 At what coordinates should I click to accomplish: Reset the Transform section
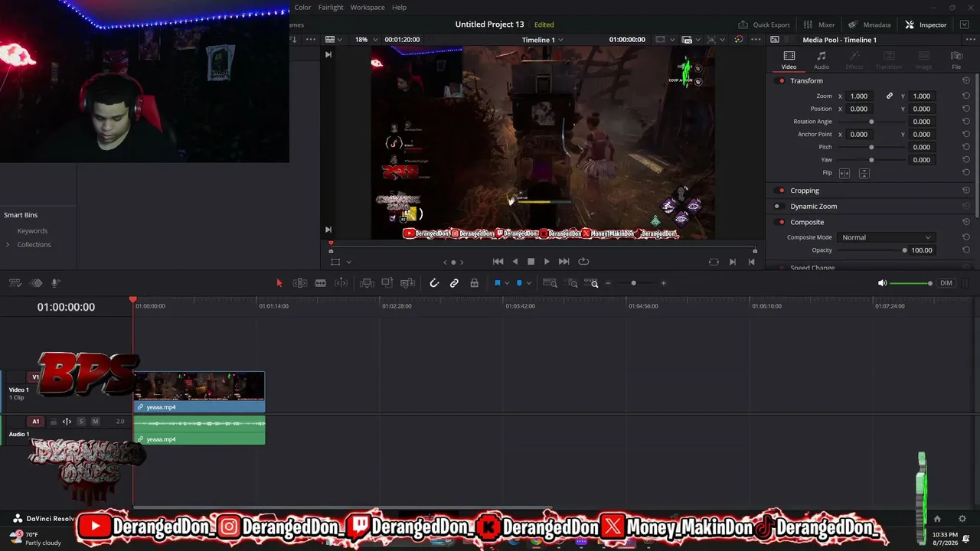tap(966, 80)
